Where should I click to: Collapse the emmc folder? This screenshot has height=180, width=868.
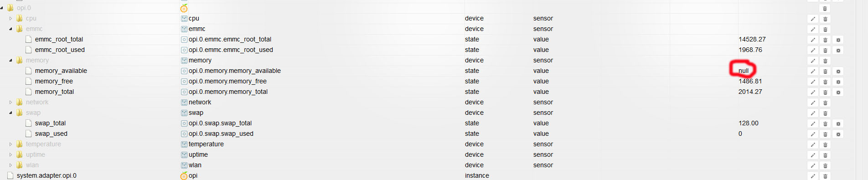click(11, 29)
